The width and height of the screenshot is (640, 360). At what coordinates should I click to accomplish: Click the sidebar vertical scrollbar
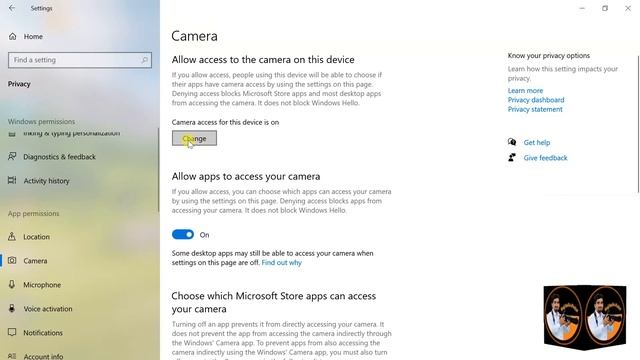pyautogui.click(x=158, y=169)
